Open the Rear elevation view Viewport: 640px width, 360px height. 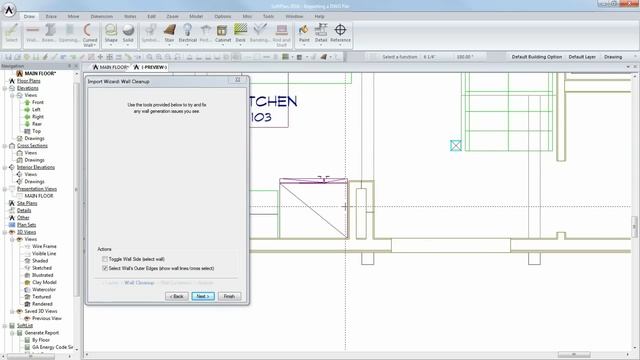37,124
